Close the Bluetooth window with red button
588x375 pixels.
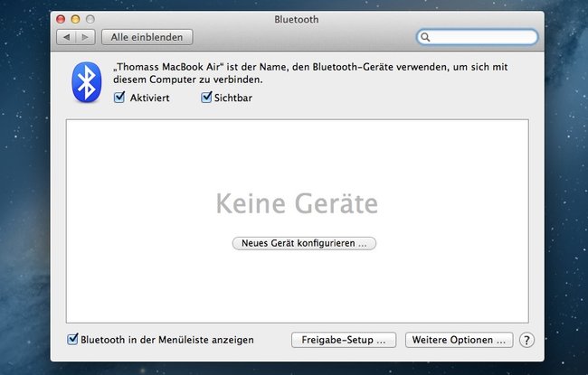(61, 19)
